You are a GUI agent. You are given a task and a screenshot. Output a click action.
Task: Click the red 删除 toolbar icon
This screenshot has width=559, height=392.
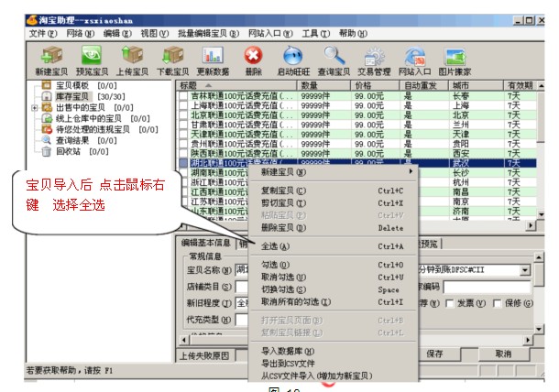pos(253,55)
